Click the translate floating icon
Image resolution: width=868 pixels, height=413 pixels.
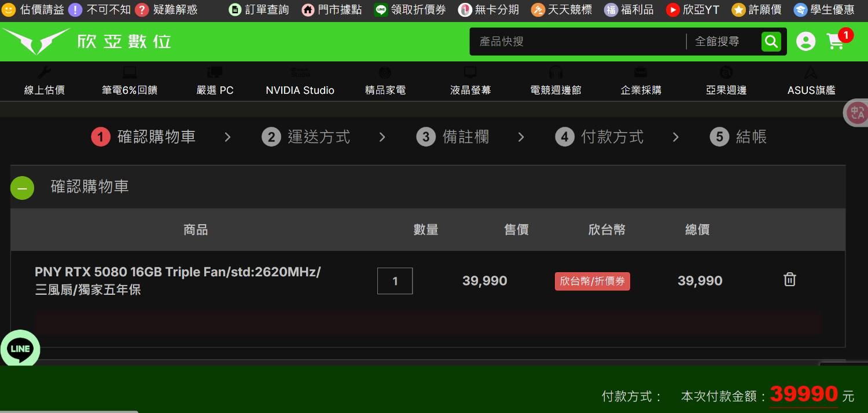pyautogui.click(x=857, y=113)
